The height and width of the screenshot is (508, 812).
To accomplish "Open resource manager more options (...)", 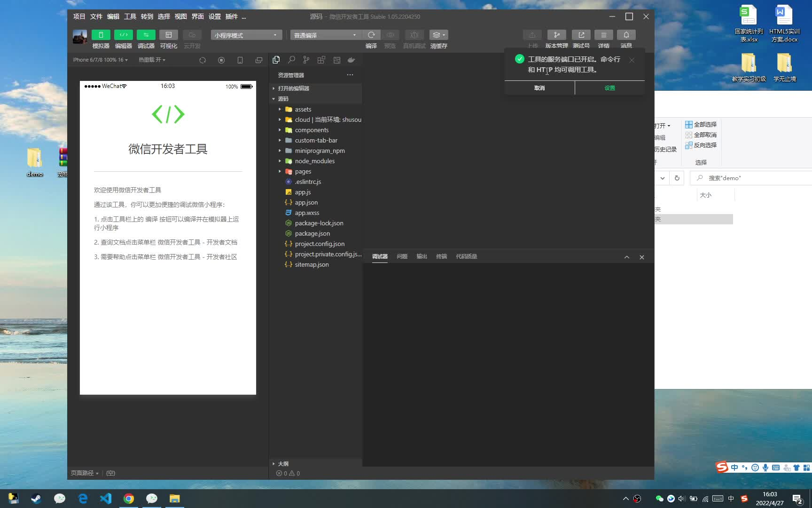I will point(350,75).
